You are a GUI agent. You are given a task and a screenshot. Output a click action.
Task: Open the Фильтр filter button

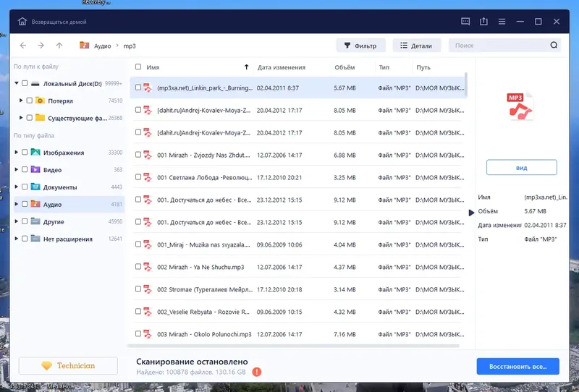(x=360, y=46)
